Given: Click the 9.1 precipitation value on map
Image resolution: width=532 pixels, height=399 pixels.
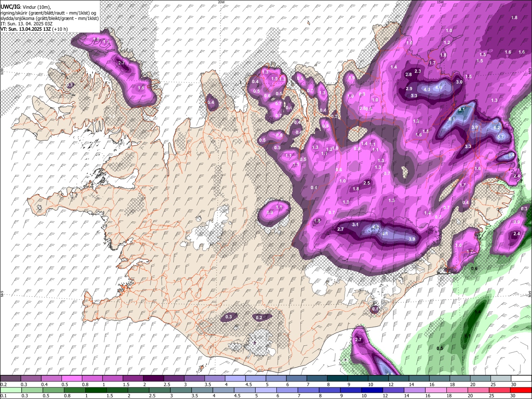Looking at the screenshot, I should pos(461,110).
